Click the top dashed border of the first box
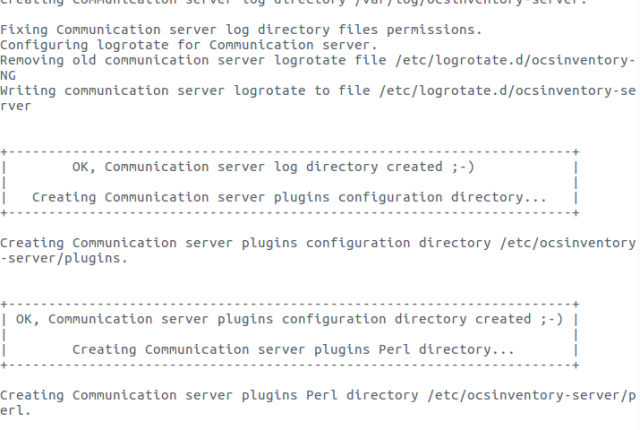Image resolution: width=640 pixels, height=430 pixels. tap(290, 152)
